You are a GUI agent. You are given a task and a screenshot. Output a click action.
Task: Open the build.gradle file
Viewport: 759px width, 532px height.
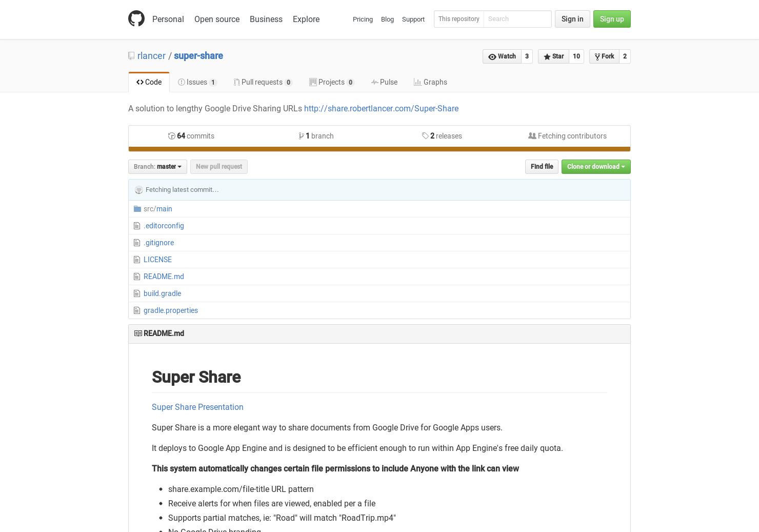(162, 293)
